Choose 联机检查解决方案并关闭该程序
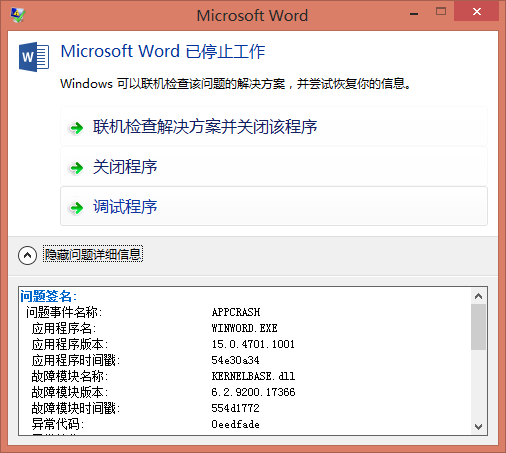 [x=274, y=127]
